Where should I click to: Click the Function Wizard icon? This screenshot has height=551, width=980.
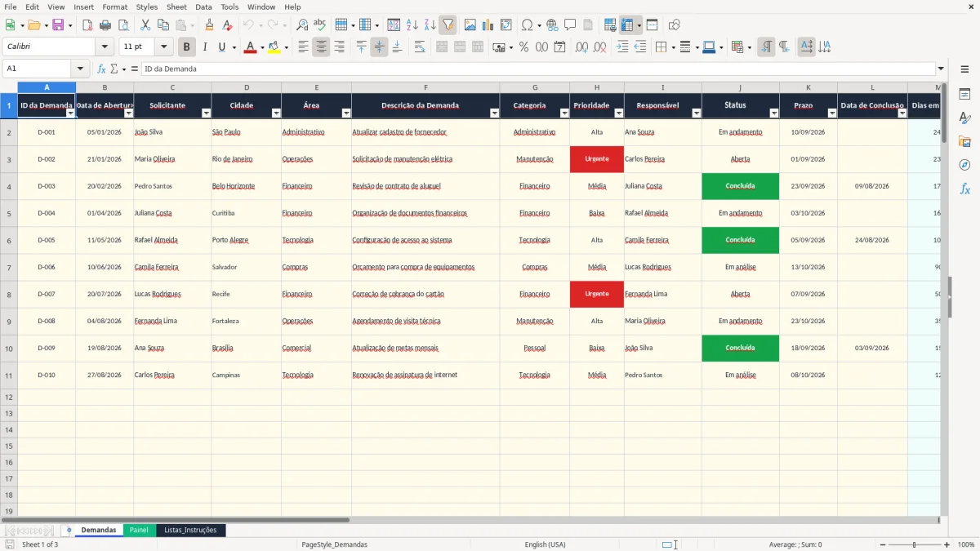click(102, 69)
